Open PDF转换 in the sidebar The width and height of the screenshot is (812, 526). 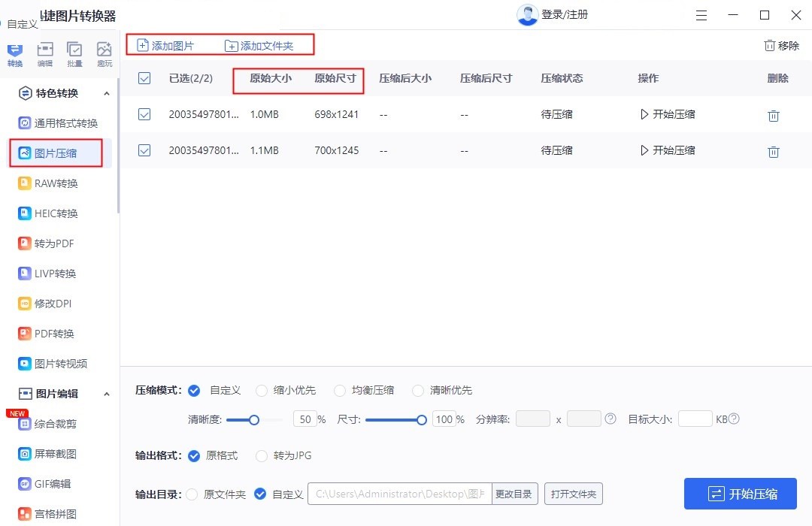pyautogui.click(x=46, y=334)
